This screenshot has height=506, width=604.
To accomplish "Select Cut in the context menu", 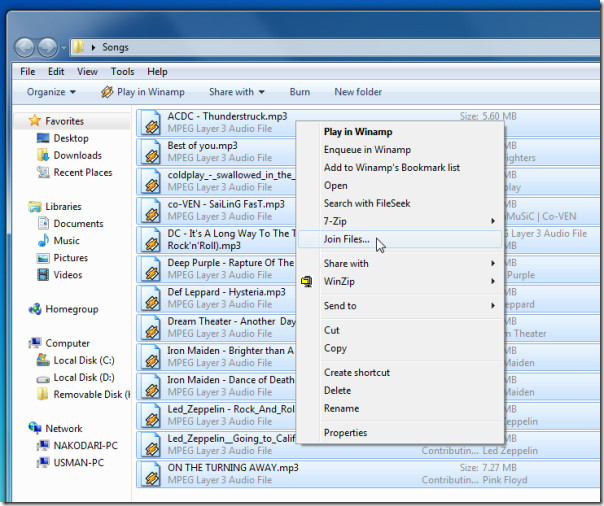I will pyautogui.click(x=399, y=330).
